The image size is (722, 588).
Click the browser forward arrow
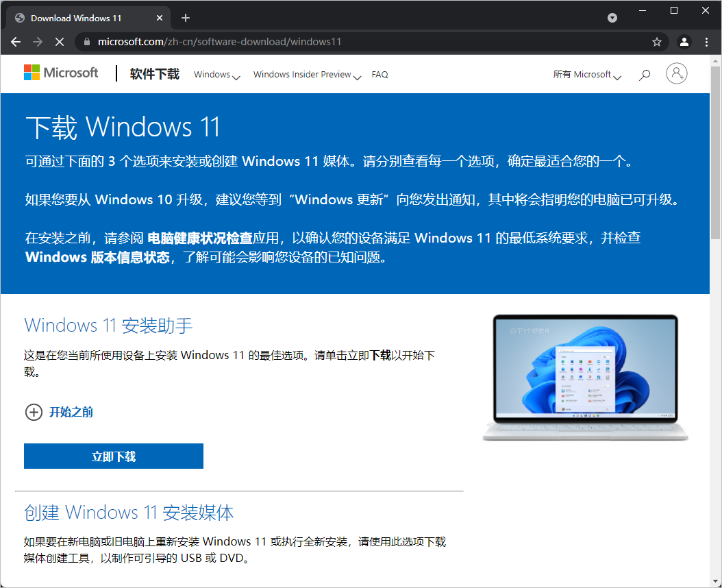click(x=38, y=42)
